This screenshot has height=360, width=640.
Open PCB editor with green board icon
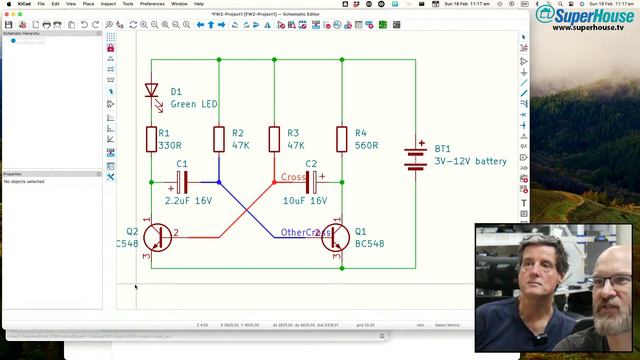coord(383,25)
